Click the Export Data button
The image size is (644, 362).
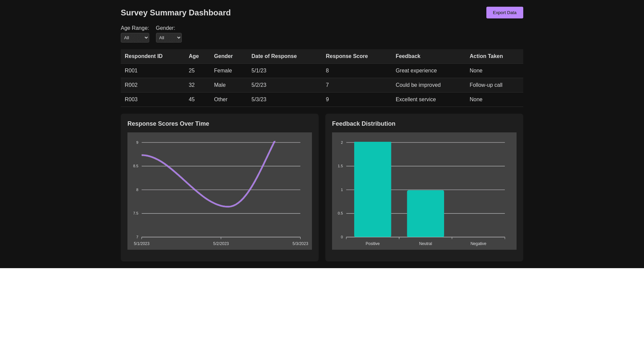pyautogui.click(x=504, y=13)
